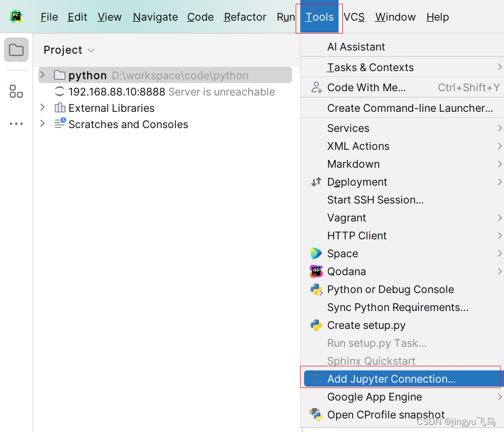Expand the External Libraries node
The width and height of the screenshot is (504, 432).
point(42,108)
